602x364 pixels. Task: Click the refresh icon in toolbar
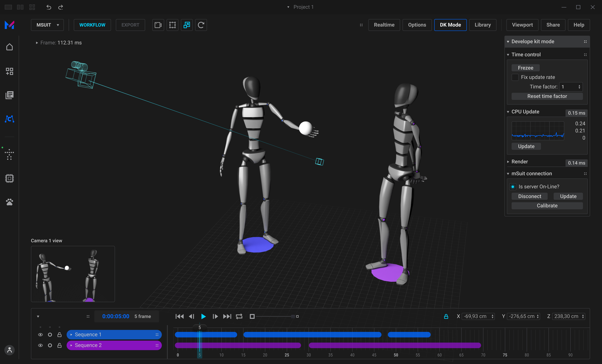pyautogui.click(x=201, y=25)
